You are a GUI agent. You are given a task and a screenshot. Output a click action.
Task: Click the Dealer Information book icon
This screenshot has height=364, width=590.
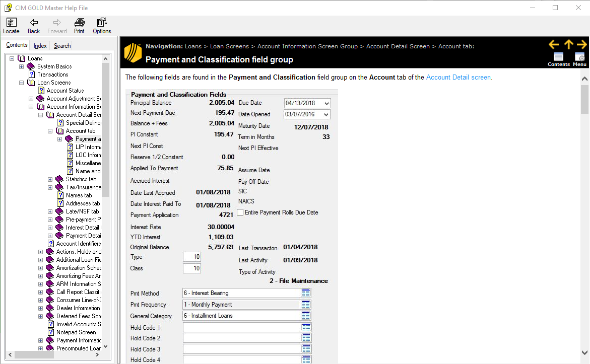point(50,308)
